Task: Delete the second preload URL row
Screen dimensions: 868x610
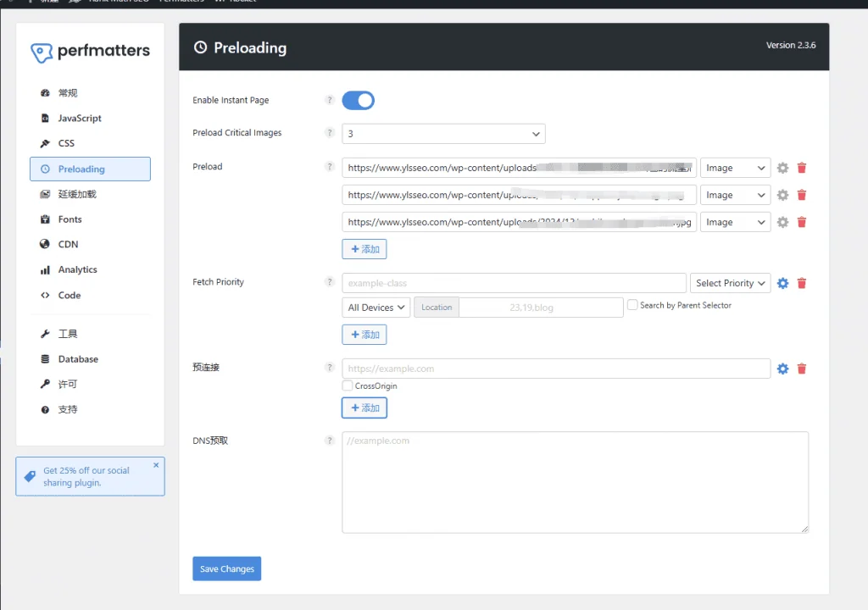Action: pyautogui.click(x=802, y=195)
